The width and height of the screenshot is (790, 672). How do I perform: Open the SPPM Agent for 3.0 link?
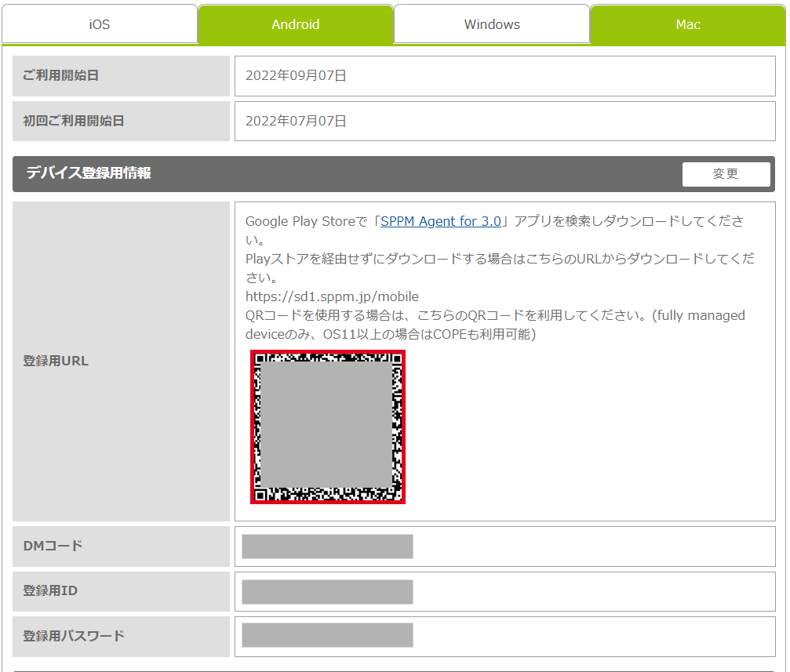[x=441, y=221]
